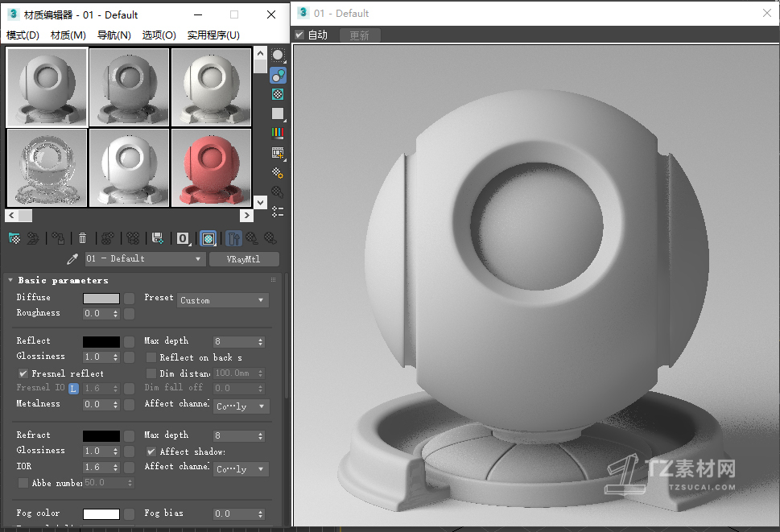Open the Make Preview filmstrip icon

click(x=278, y=153)
